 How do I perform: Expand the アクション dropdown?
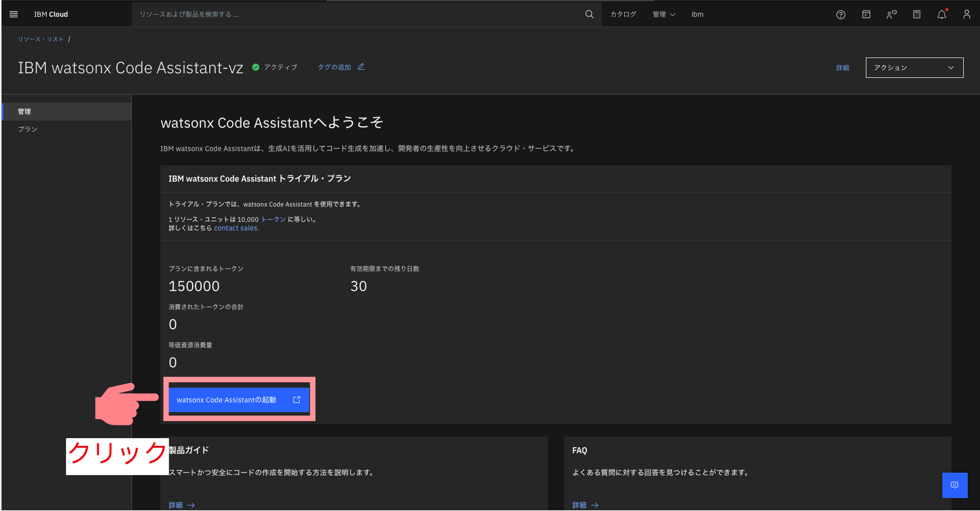coord(914,68)
